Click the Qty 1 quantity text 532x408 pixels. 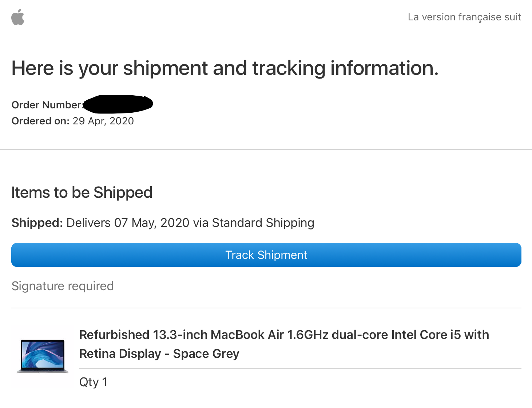(93, 382)
